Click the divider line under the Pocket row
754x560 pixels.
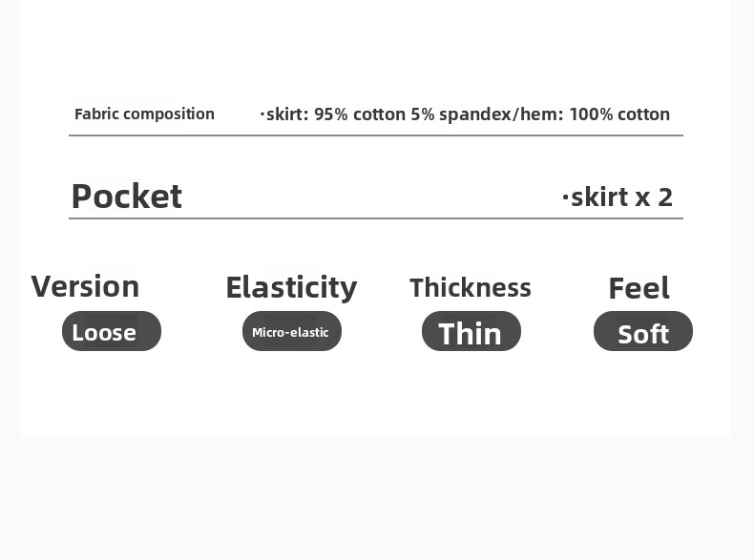pos(376,218)
